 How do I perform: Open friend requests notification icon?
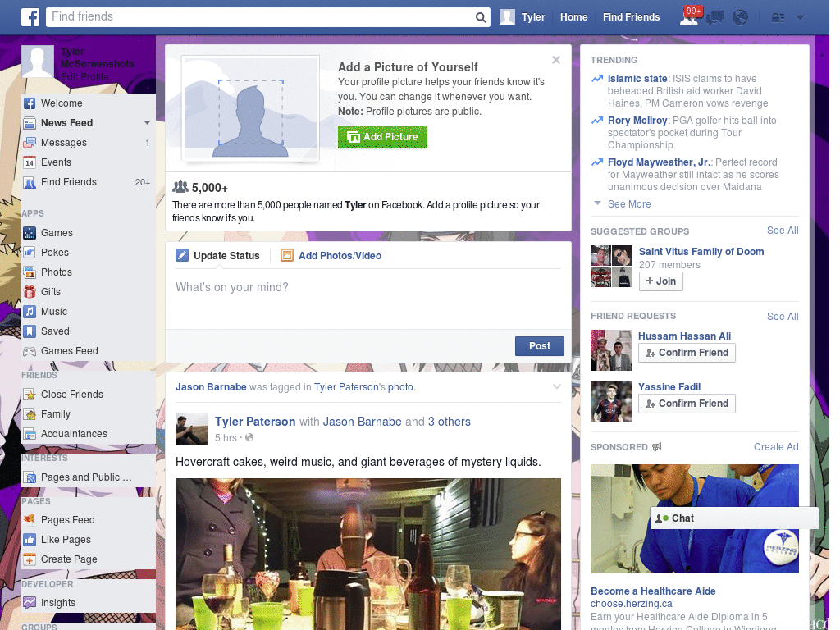pyautogui.click(x=690, y=17)
